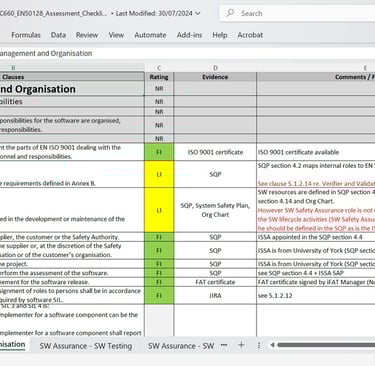Screen dimensions: 375x366
Task: Select NR cell next to 'nd Organisation' heading
Action: [x=159, y=89]
